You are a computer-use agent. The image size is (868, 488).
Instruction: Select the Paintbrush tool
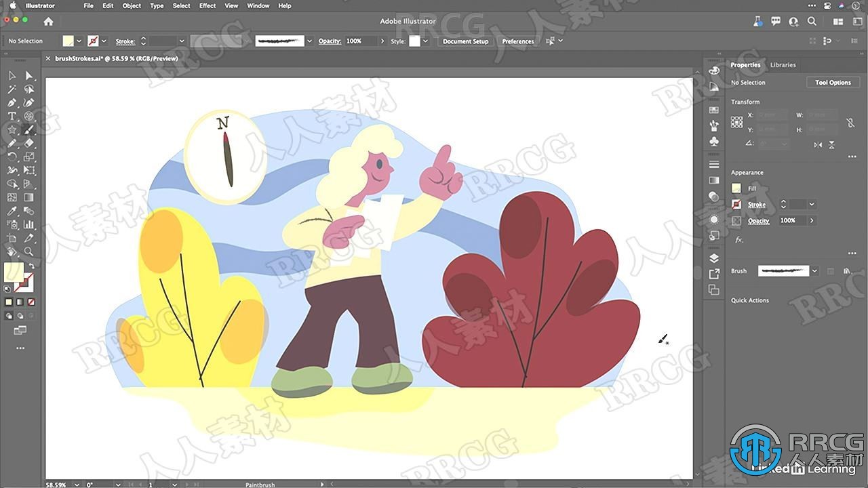[x=29, y=130]
